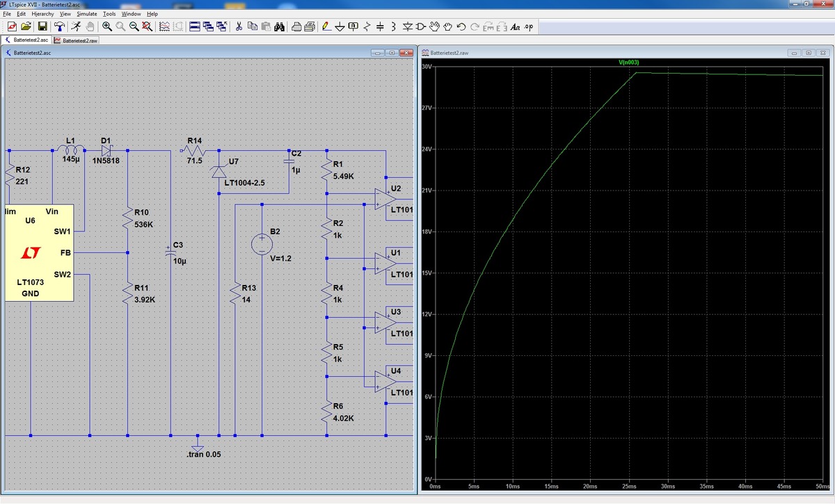This screenshot has width=835, height=504.
Task: Run the simulation with the running man
Action: click(x=77, y=26)
